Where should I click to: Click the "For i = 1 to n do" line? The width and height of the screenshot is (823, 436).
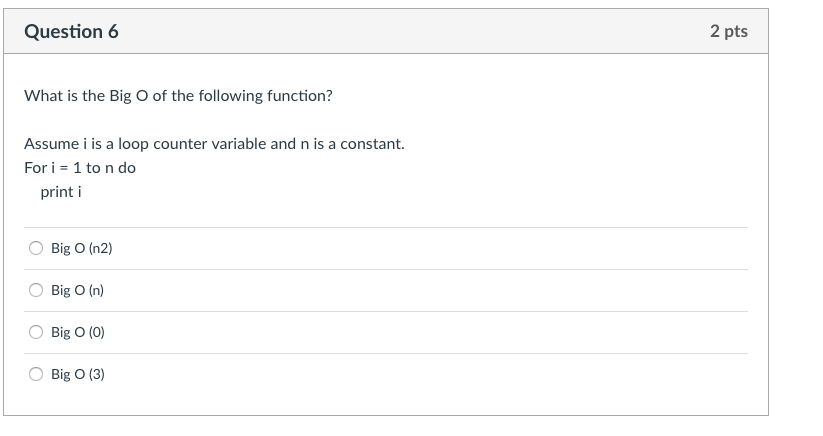pos(80,168)
